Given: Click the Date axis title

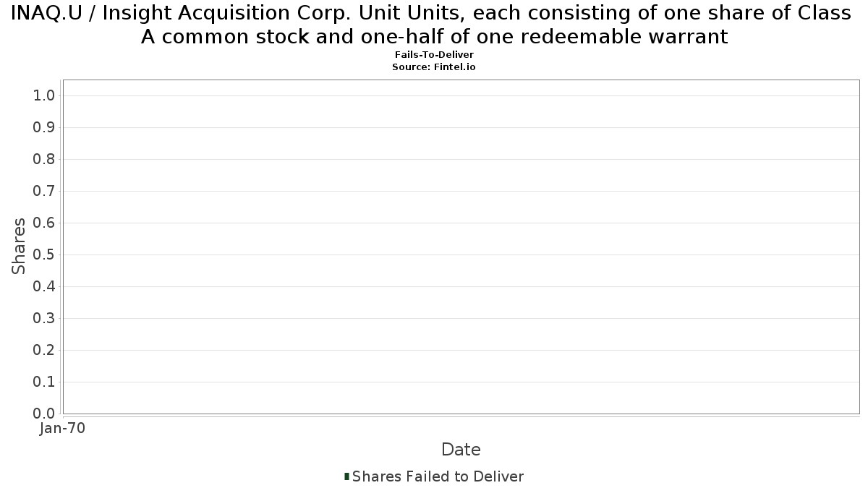Looking at the screenshot, I should point(461,450).
